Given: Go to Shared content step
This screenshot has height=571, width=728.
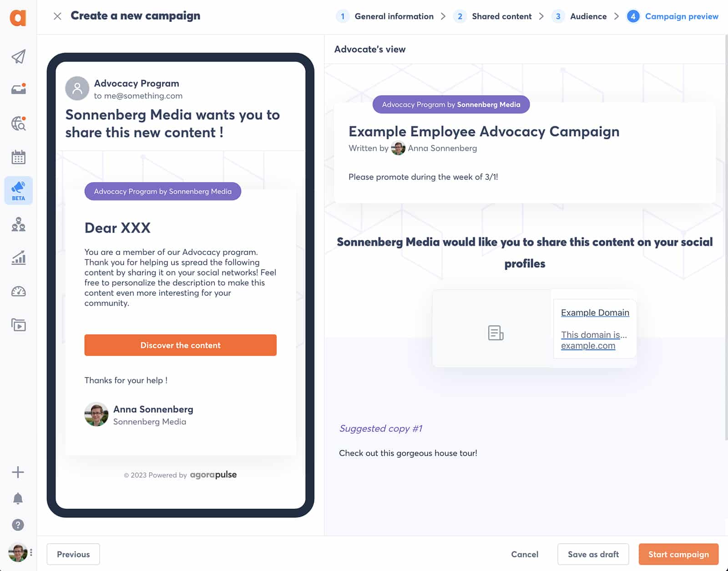Looking at the screenshot, I should coord(501,16).
